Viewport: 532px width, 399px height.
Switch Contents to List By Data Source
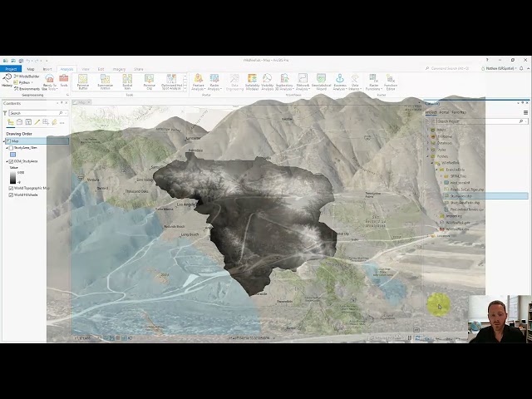[x=20, y=122]
